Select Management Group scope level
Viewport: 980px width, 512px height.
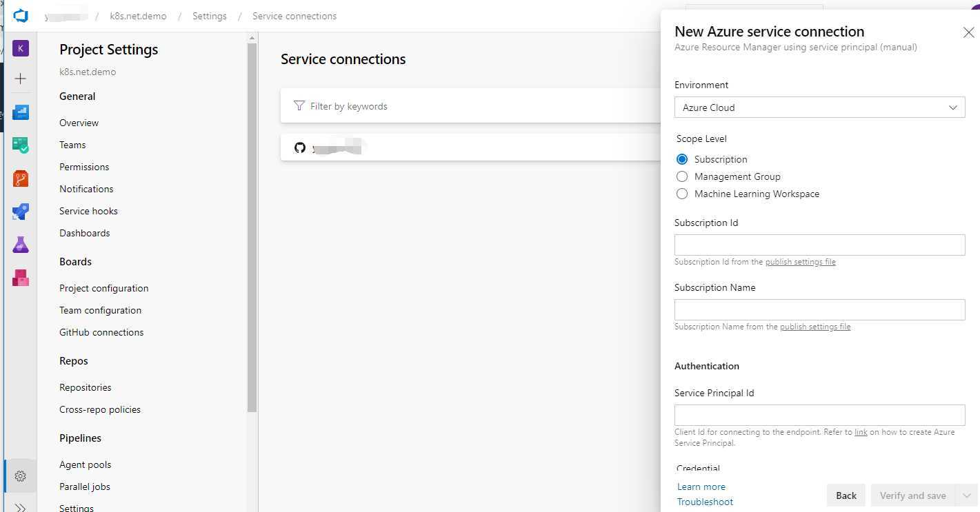point(682,176)
